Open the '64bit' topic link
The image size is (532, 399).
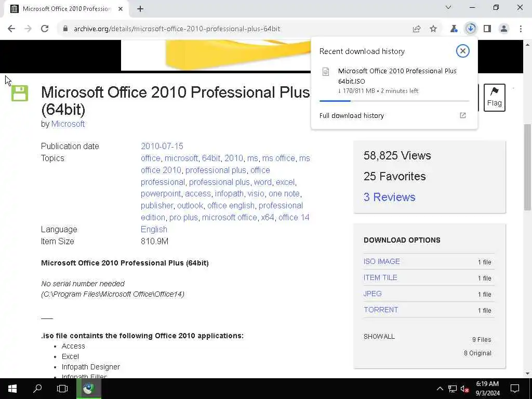click(211, 158)
